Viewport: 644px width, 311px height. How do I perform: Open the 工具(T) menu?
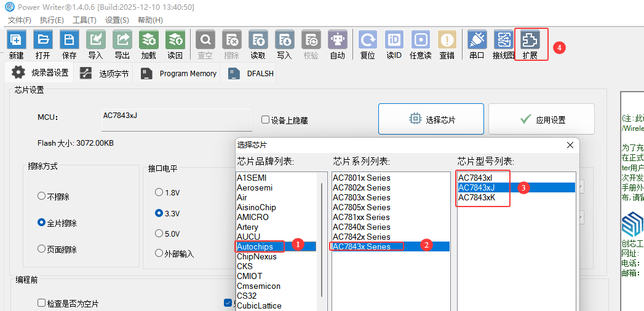(x=84, y=20)
